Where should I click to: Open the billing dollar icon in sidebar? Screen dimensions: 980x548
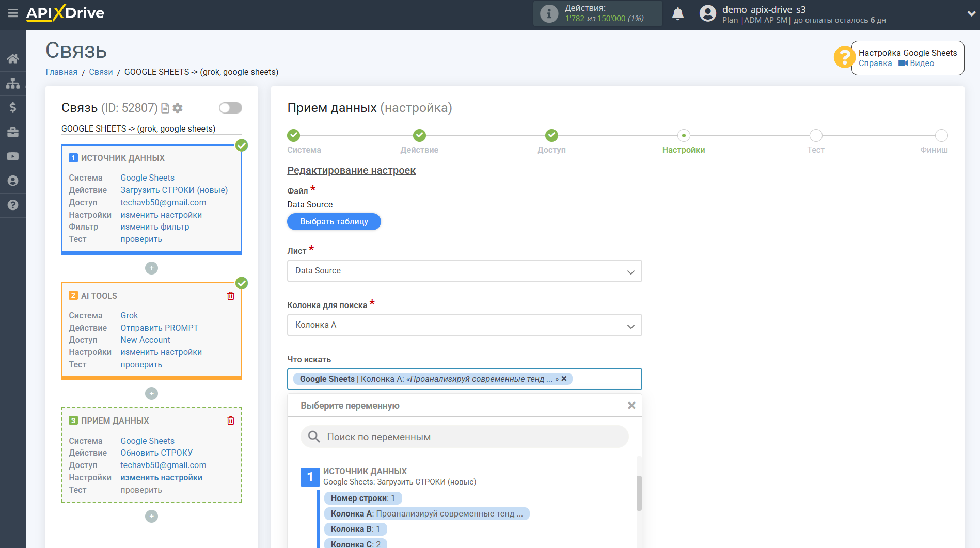click(13, 107)
